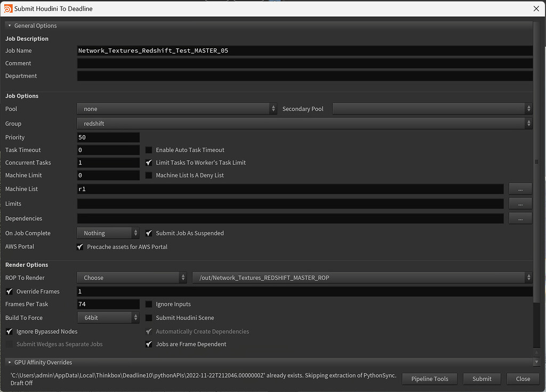The image size is (546, 392).
Task: Click the Pipeline Tools button
Action: (x=429, y=379)
